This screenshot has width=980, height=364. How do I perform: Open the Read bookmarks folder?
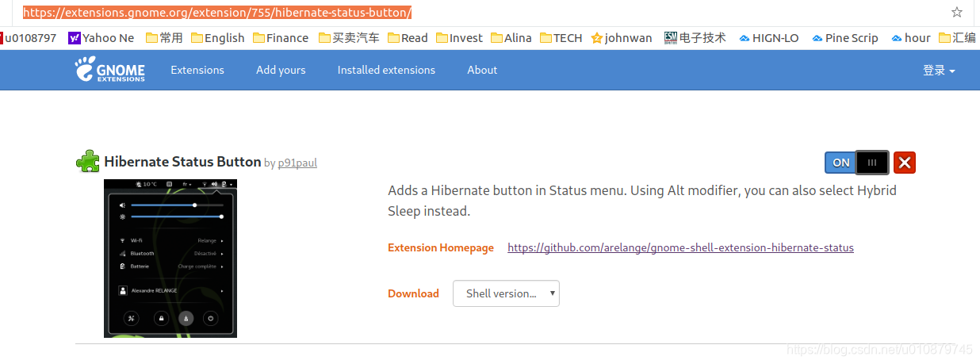click(408, 37)
